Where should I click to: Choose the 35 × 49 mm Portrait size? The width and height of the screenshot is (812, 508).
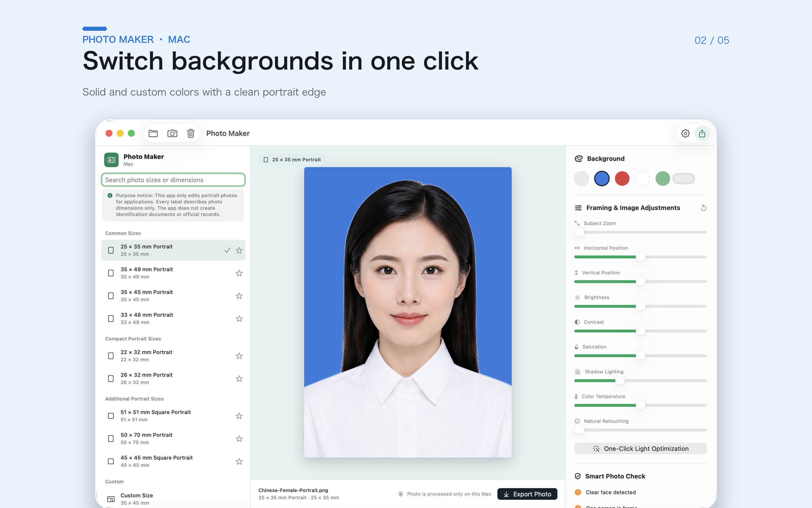click(173, 273)
